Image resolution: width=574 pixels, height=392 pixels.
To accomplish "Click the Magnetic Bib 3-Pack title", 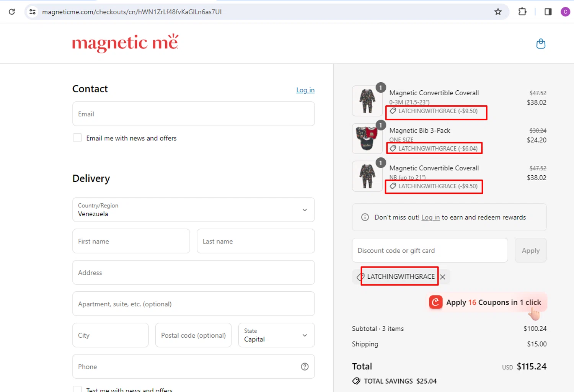I will click(x=420, y=131).
